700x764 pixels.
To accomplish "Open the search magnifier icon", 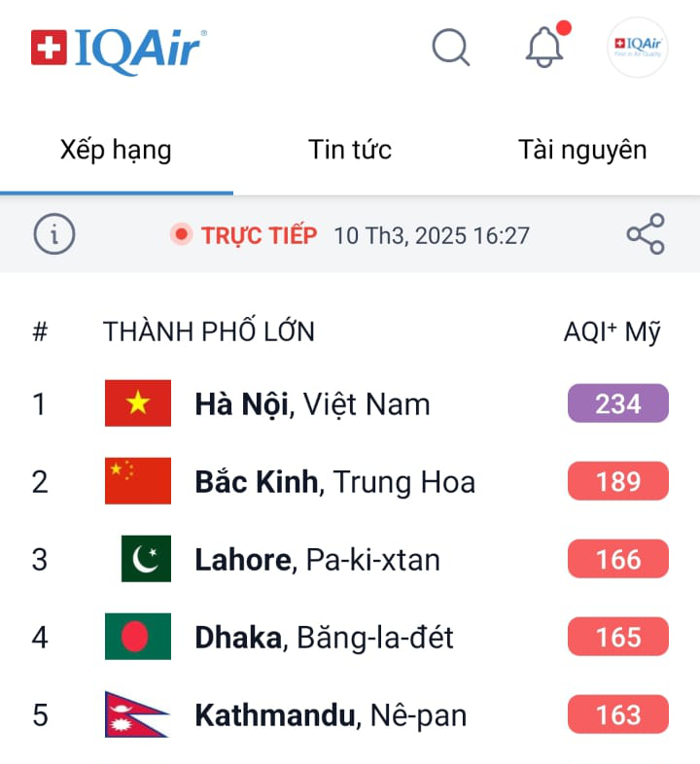I will 450,47.
